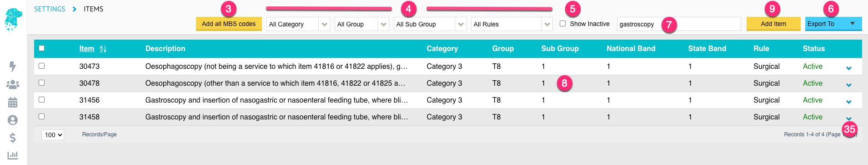Open the dollar sign billing icon

(13, 138)
